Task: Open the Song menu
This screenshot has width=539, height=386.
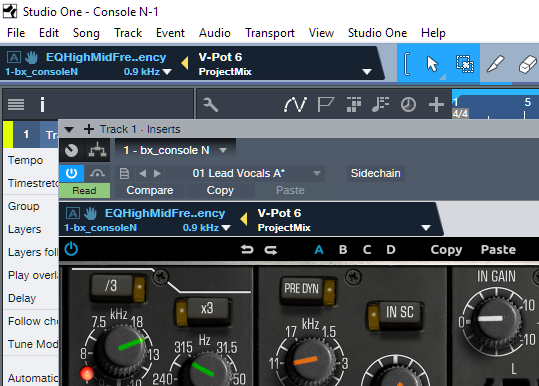Action: coord(86,33)
